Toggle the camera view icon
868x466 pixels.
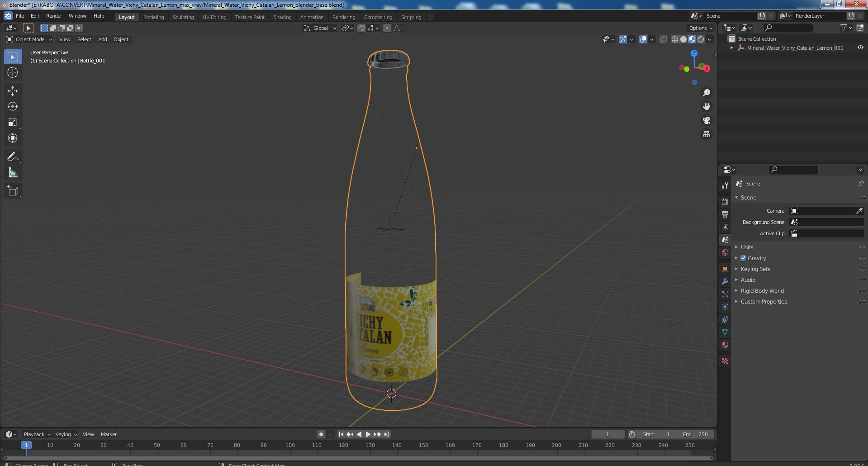pyautogui.click(x=707, y=120)
